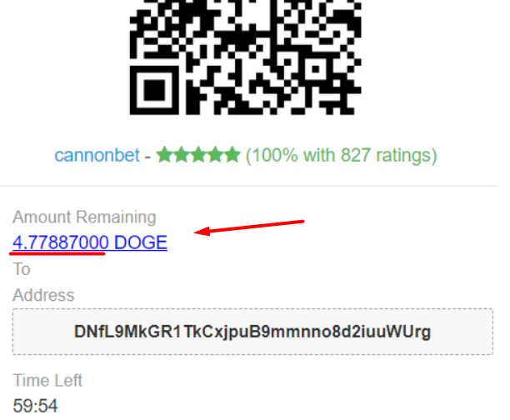Click the second green rating star

[181, 154]
